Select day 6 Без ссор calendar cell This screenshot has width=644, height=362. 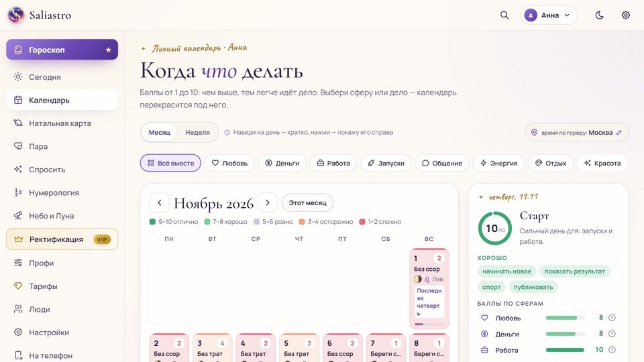coord(343,348)
